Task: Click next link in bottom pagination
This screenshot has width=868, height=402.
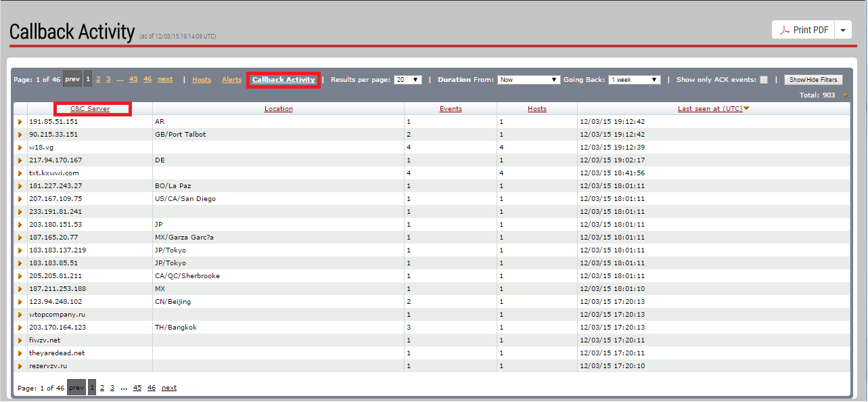Action: pyautogui.click(x=169, y=388)
